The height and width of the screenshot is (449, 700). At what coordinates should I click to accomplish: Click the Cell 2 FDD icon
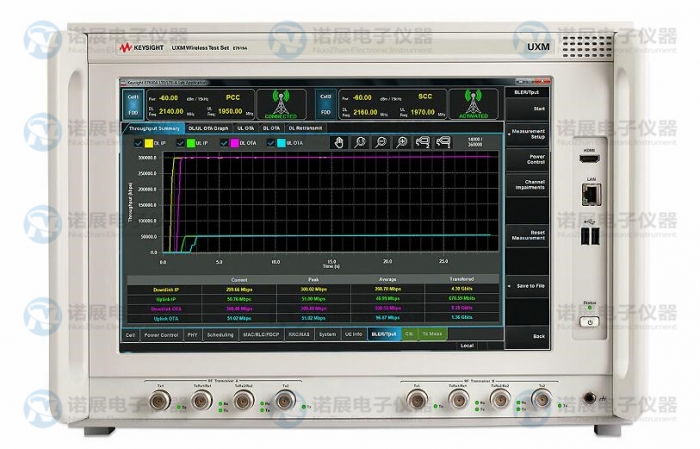tap(325, 104)
